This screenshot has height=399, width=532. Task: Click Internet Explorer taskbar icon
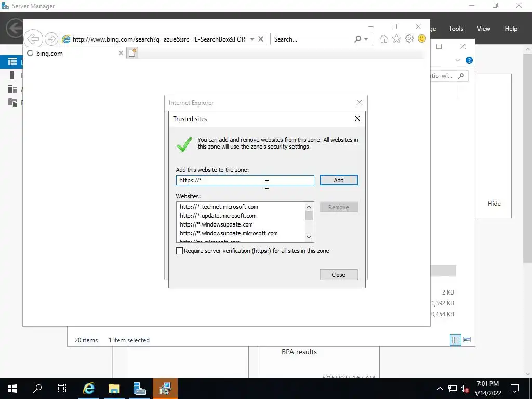pyautogui.click(x=88, y=389)
